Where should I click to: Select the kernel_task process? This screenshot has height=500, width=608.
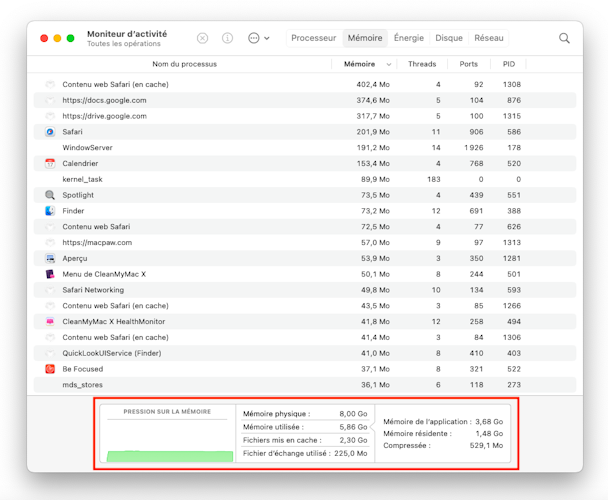pyautogui.click(x=83, y=179)
